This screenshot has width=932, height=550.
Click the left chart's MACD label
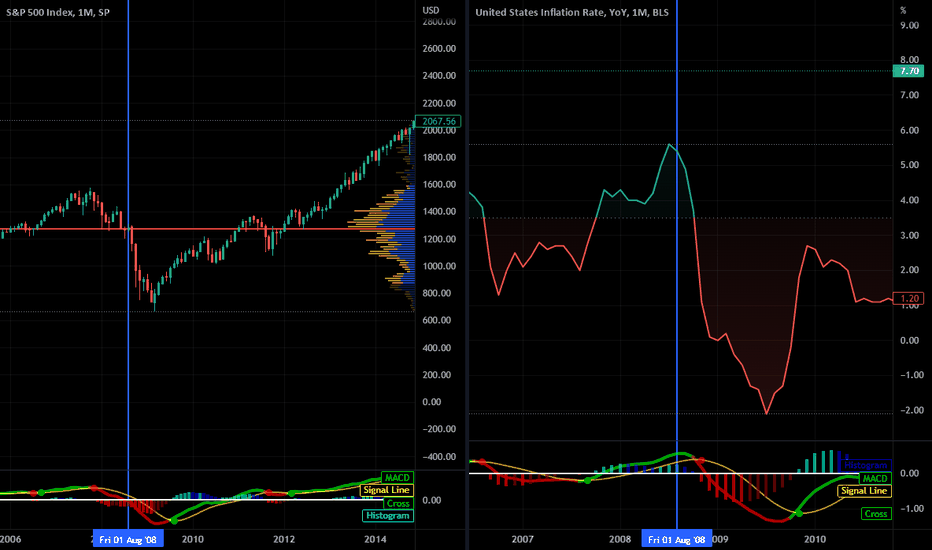(397, 477)
